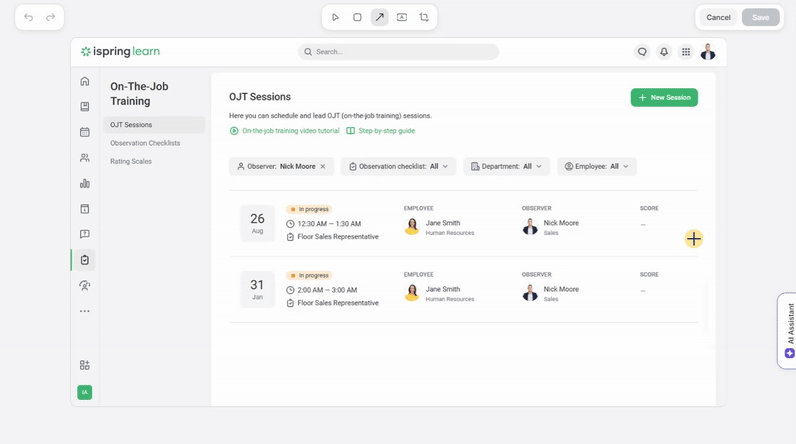Open the apps grid menu
Image resolution: width=796 pixels, height=444 pixels.
point(686,52)
